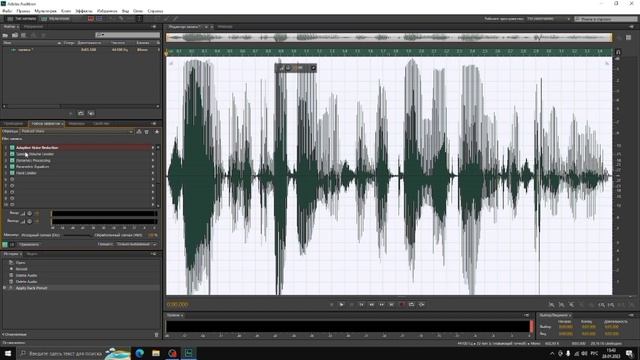Click the Open File icon in Files panel
The width and height of the screenshot is (640, 360).
pos(6,35)
